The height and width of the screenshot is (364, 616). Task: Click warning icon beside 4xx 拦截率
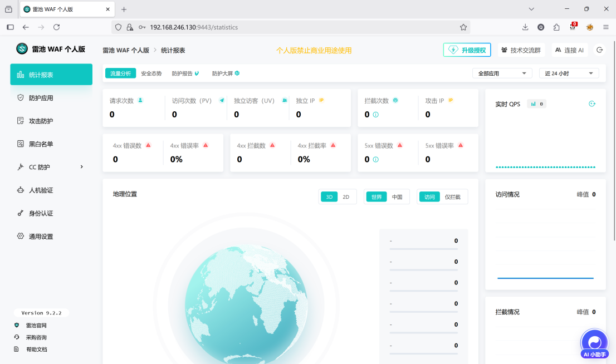(333, 145)
